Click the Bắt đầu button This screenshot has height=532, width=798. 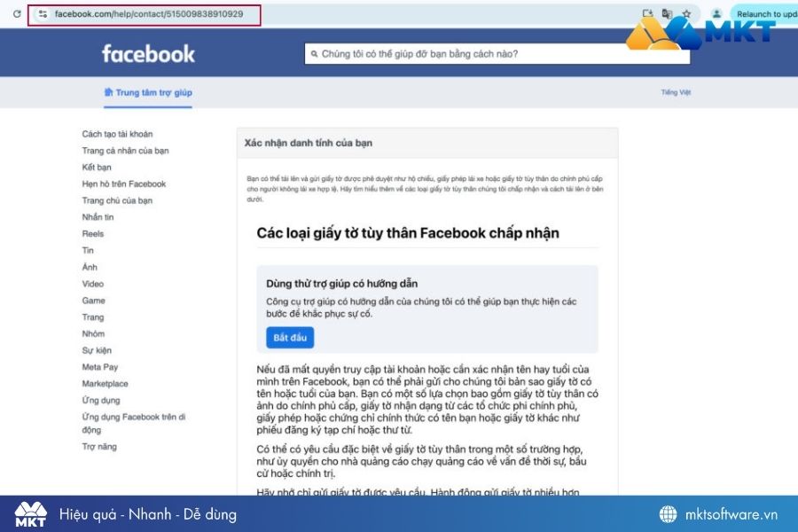[x=290, y=338]
